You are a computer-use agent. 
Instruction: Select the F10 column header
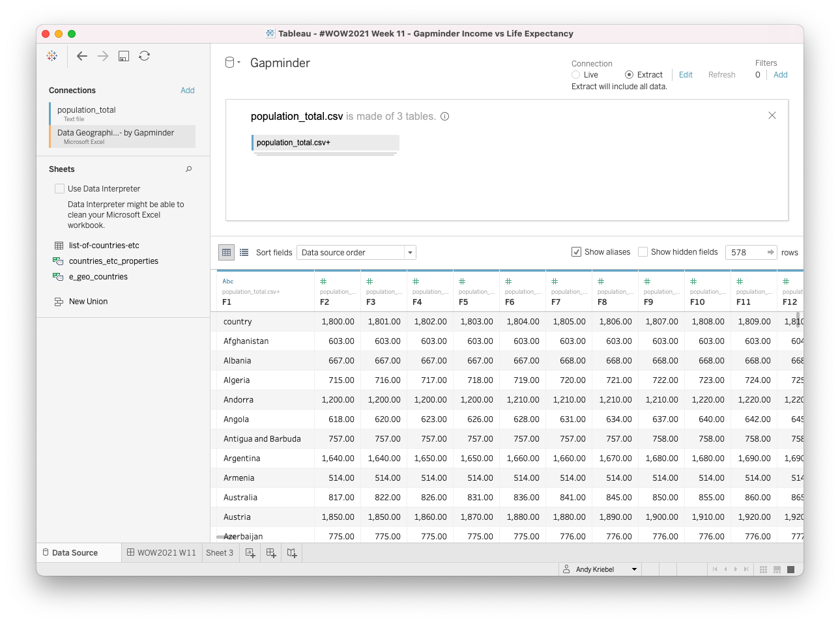[x=708, y=292]
